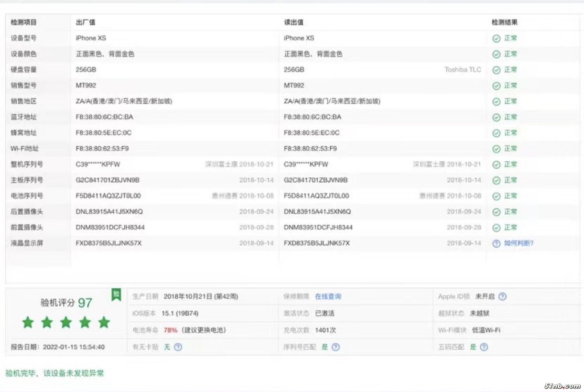The width and height of the screenshot is (584, 392).
Task: Select the 主板序列号 factory value G2C841701ZBJVN9B
Action: point(108,180)
